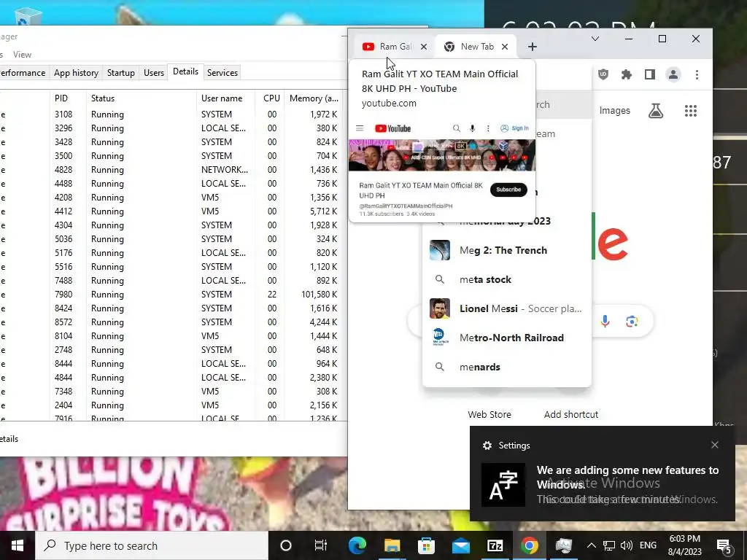Open Chrome's three-dot menu
Viewport: 747px width, 560px height.
coord(697,74)
